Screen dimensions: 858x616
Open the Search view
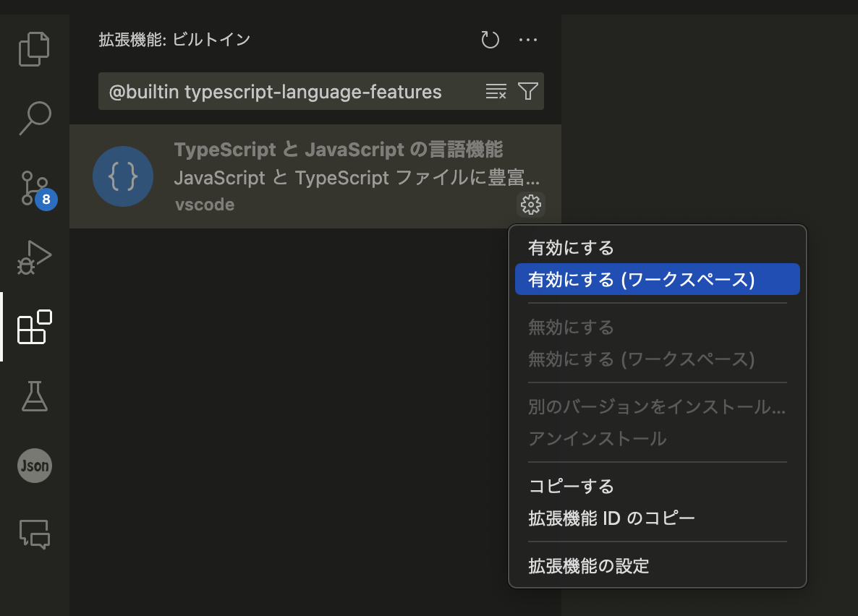[x=34, y=118]
